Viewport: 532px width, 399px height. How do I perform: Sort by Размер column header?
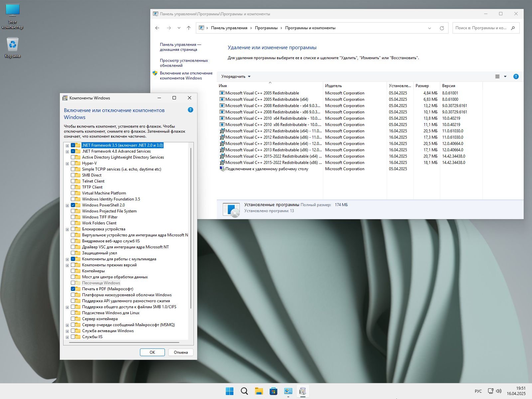[x=427, y=86]
